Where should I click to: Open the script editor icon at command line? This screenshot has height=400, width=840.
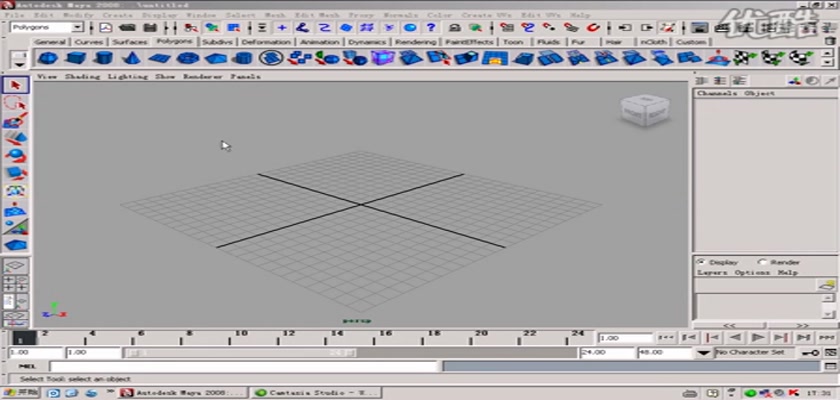coord(830,366)
